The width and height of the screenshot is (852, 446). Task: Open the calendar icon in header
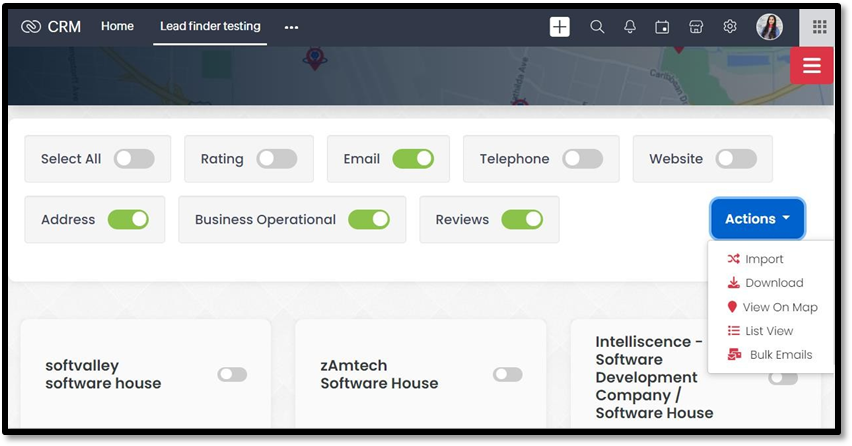tap(662, 27)
